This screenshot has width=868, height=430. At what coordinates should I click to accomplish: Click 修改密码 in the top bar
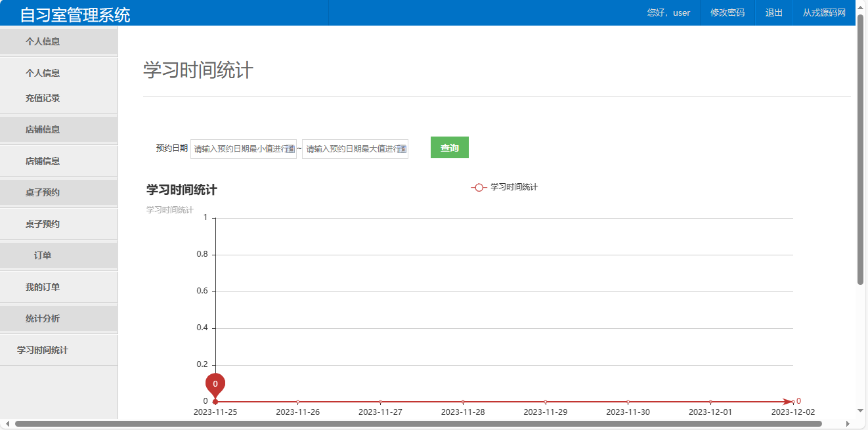727,12
